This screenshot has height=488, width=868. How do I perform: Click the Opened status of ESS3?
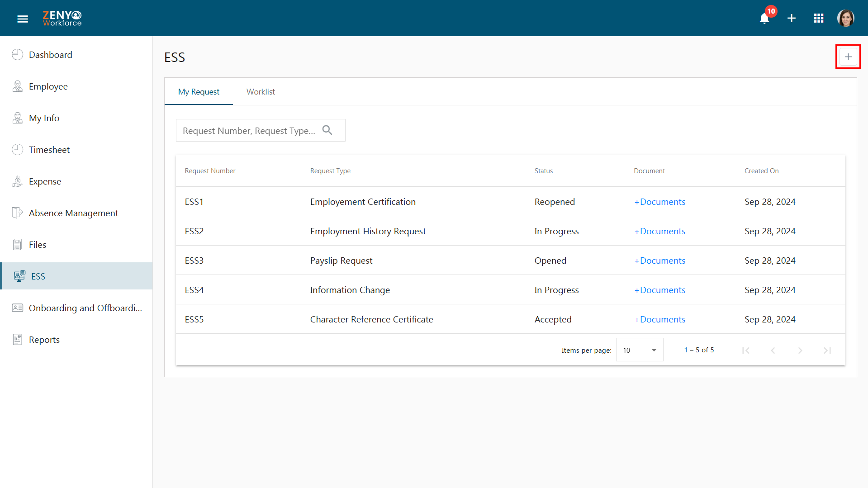[550, 261]
